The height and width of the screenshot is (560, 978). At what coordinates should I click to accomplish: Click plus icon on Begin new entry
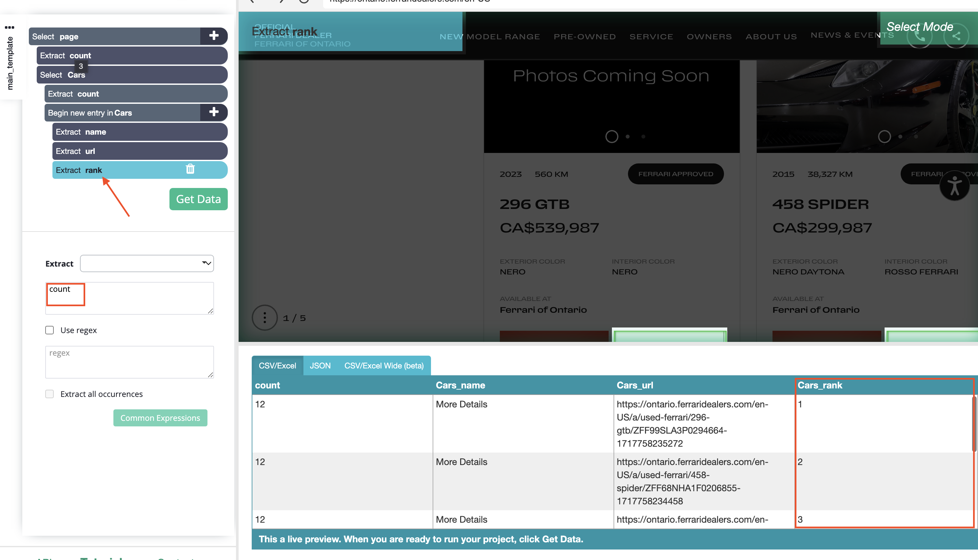click(214, 112)
